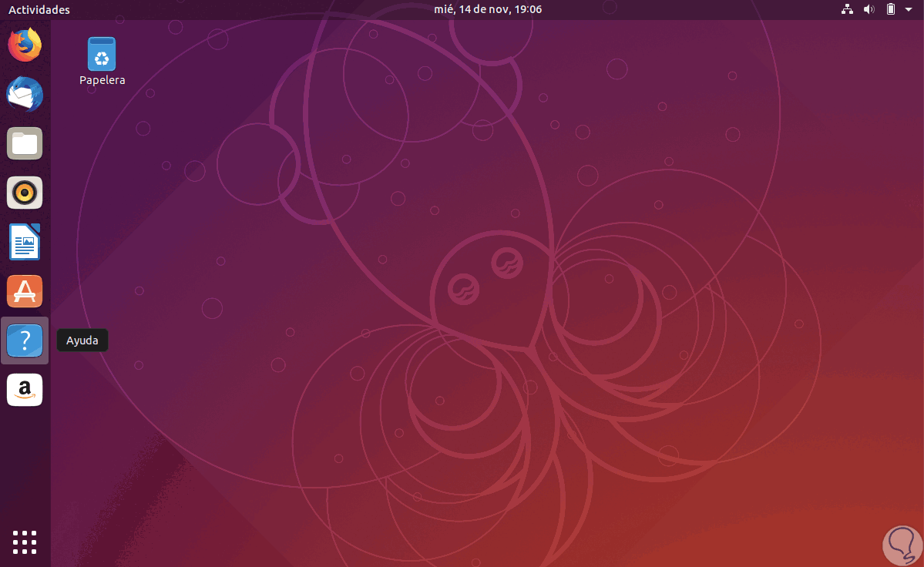Open Ubuntu Software store icon
The image size is (924, 567).
point(25,291)
